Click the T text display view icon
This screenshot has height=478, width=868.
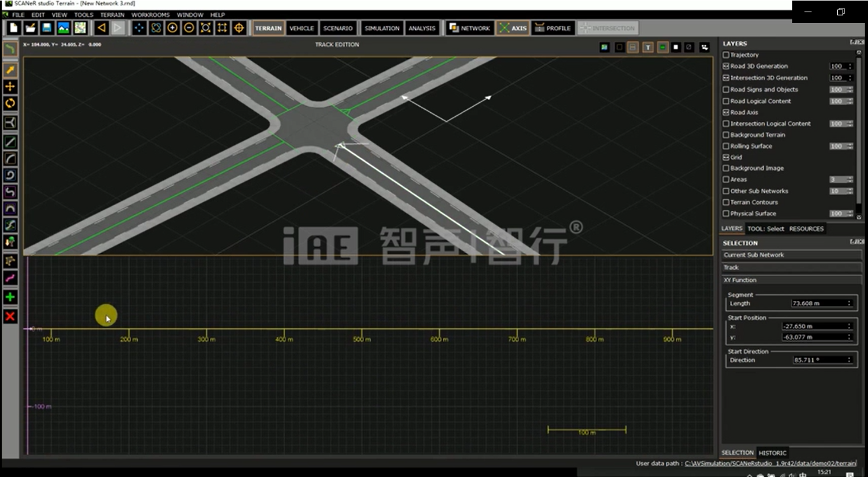(x=648, y=48)
